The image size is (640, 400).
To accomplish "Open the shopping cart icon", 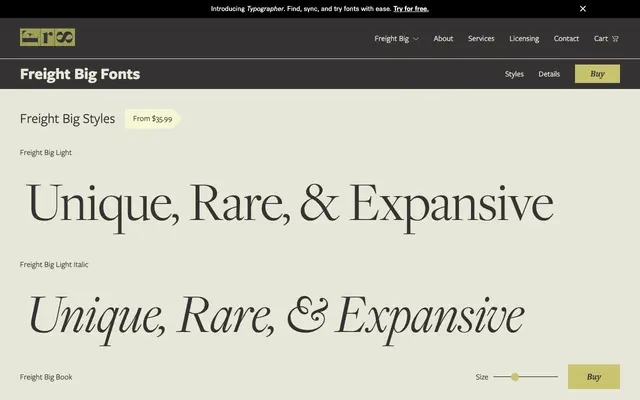I will click(x=616, y=39).
